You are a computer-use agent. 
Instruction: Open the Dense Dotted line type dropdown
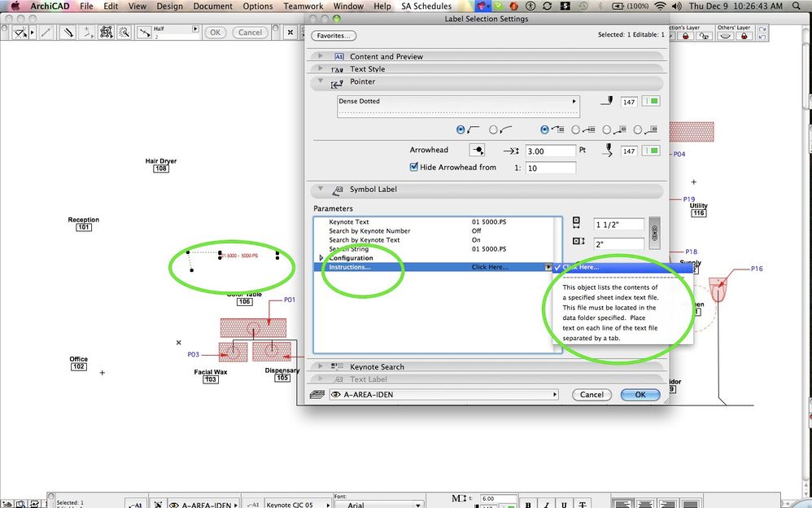point(458,107)
